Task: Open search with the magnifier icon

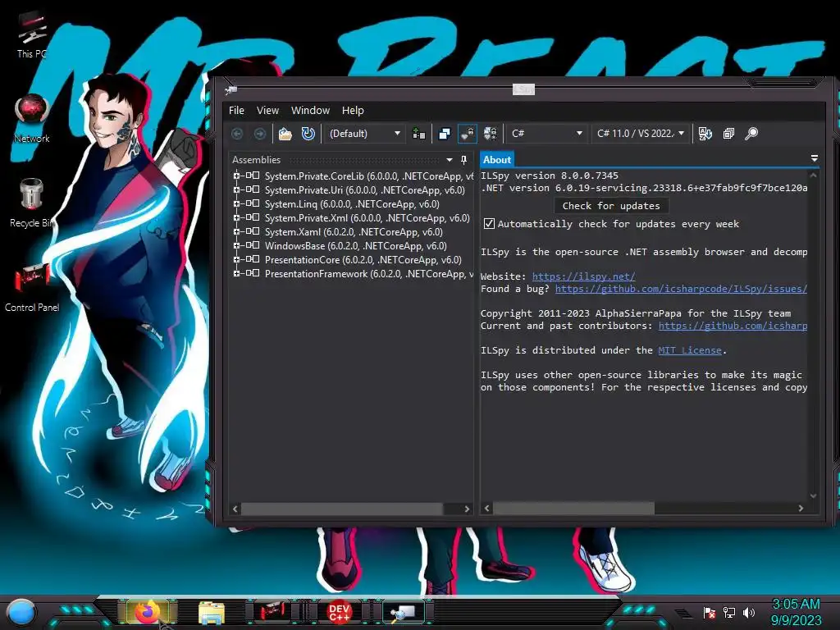Action: (x=751, y=134)
